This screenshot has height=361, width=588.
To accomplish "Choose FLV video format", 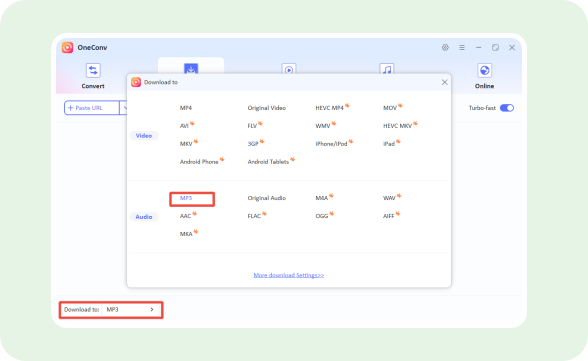I will 252,126.
